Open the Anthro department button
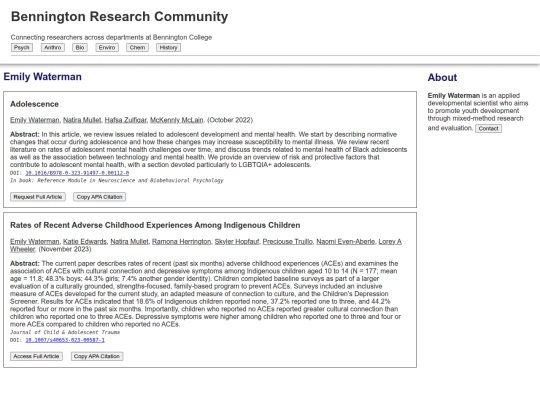This screenshot has width=540, height=405. 53,48
